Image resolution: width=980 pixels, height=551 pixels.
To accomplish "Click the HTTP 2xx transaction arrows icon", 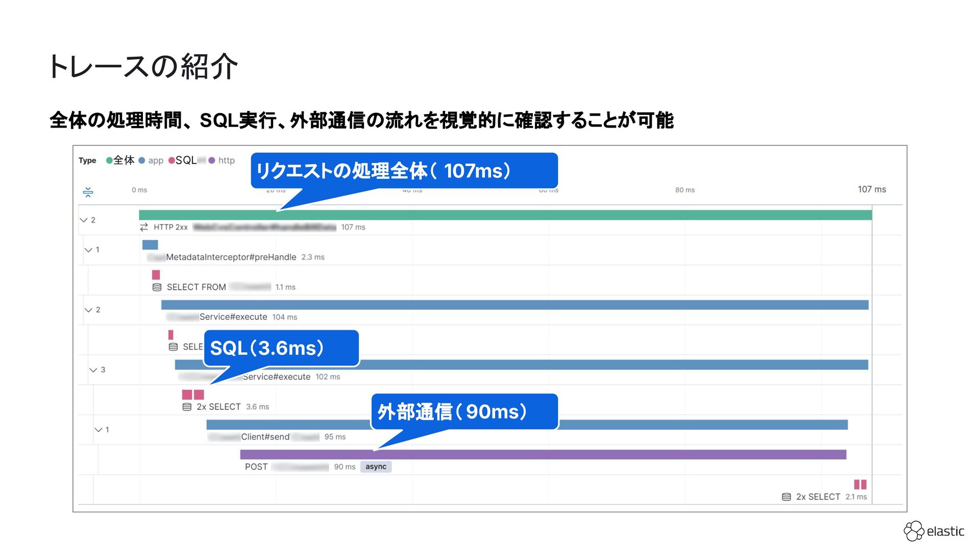I will click(144, 227).
